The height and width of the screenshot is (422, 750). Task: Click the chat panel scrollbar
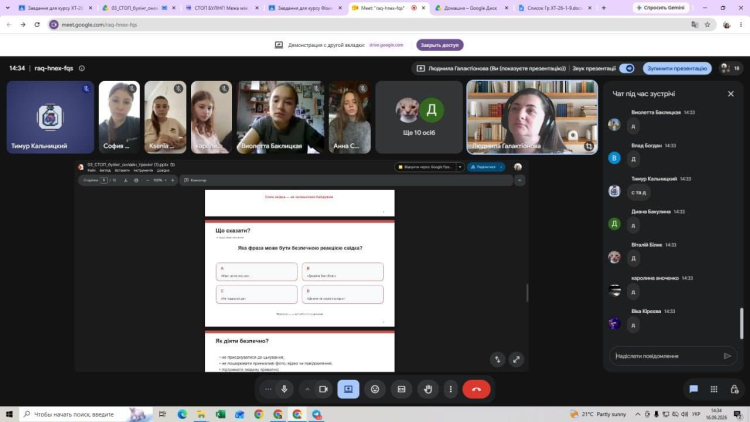point(742,323)
